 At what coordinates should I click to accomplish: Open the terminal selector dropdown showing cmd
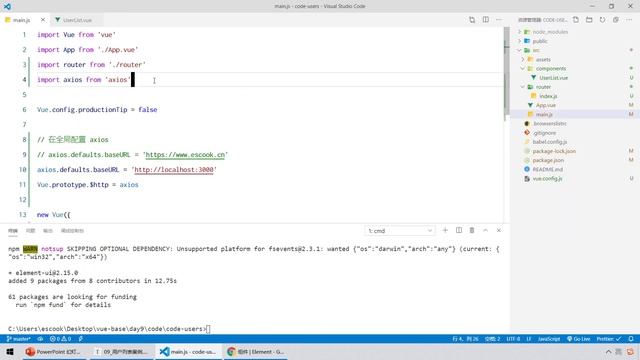point(400,231)
